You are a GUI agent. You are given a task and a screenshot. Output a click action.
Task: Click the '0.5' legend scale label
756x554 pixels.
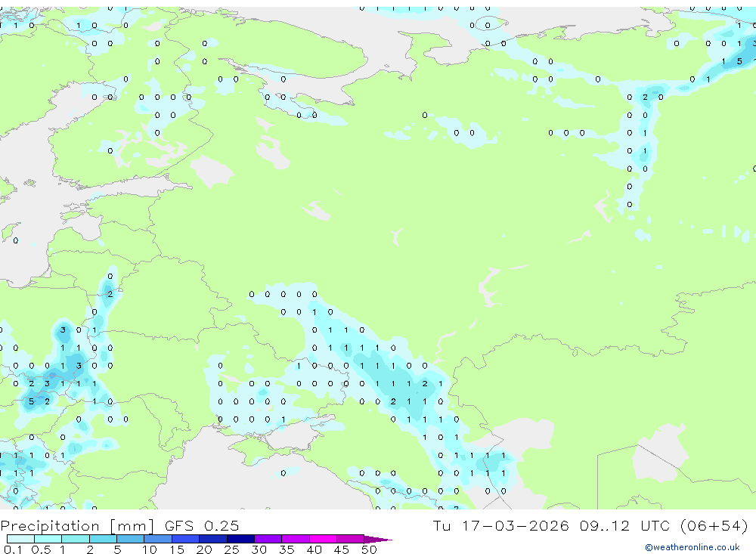click(x=41, y=549)
